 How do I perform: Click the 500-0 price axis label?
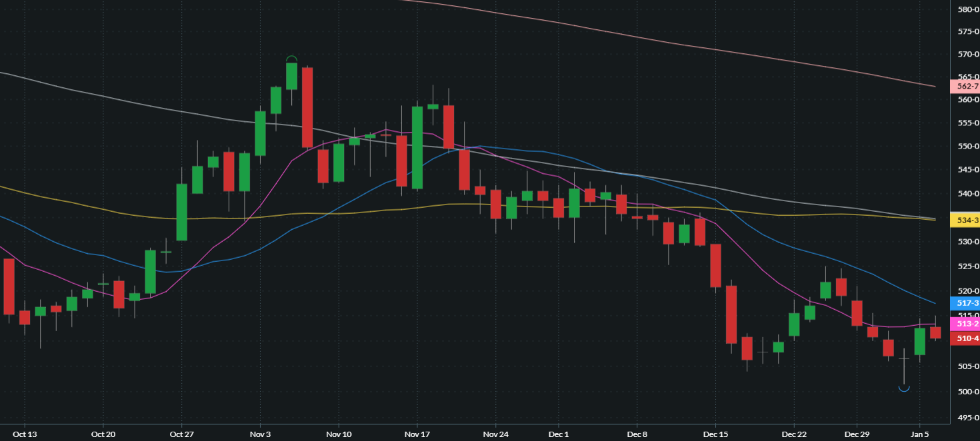[x=967, y=391]
